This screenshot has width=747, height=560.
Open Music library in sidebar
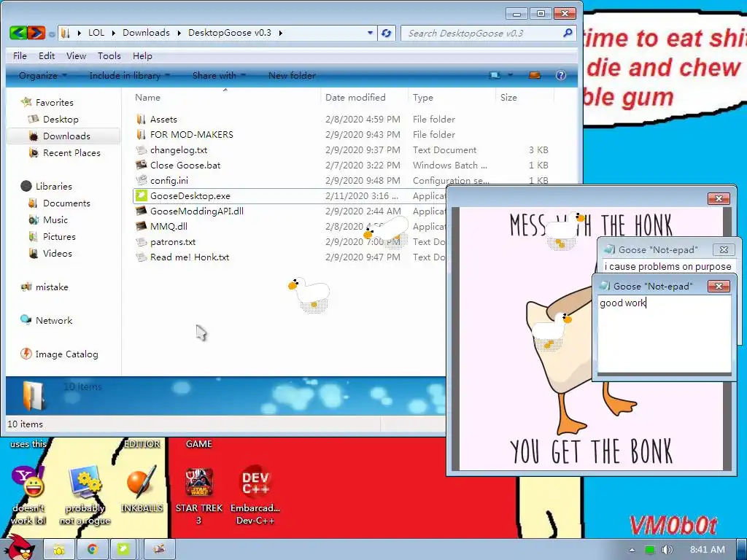55,220
